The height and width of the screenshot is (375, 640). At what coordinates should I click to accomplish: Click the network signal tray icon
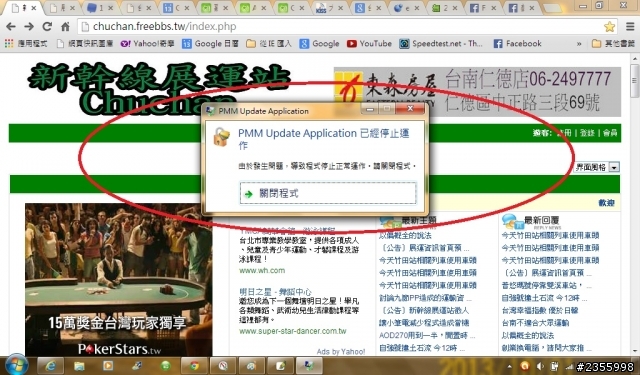pyautogui.click(x=568, y=366)
